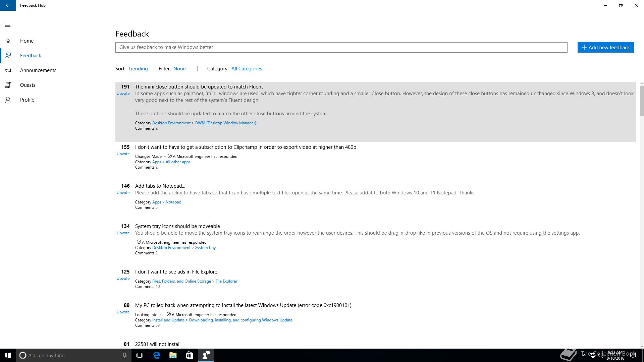Image resolution: width=644 pixels, height=362 pixels.
Task: Click Add new feedback button
Action: tap(605, 47)
